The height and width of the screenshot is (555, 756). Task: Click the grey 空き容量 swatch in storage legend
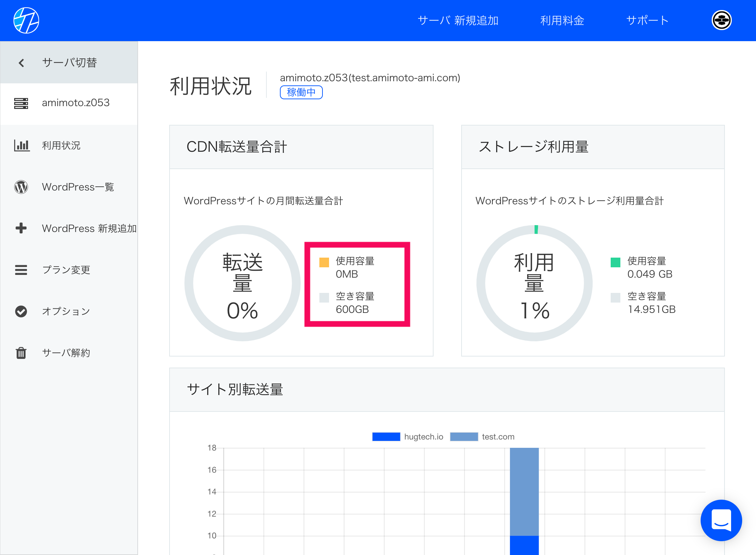coord(616,298)
